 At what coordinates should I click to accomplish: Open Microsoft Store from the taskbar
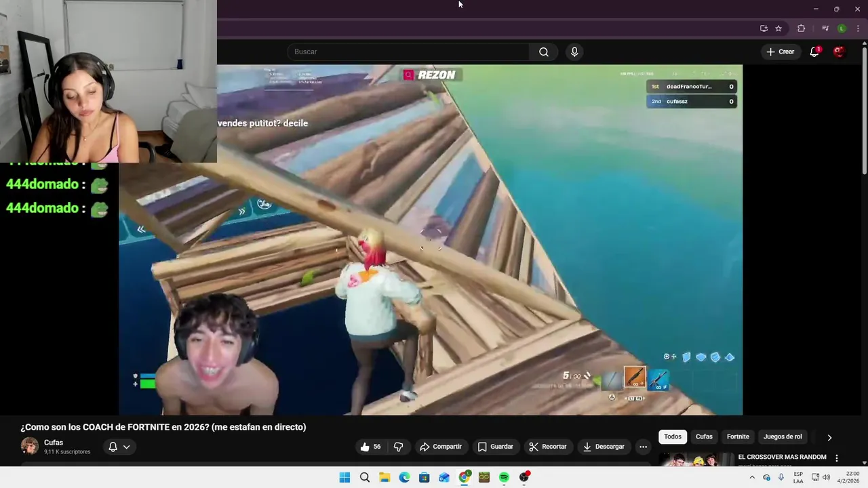click(x=425, y=477)
